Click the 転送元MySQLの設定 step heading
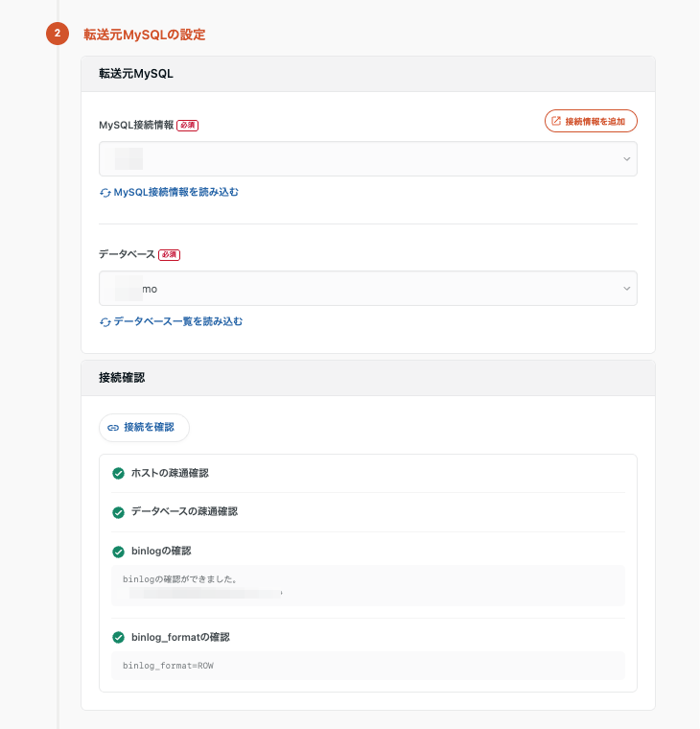700x729 pixels. (x=145, y=35)
